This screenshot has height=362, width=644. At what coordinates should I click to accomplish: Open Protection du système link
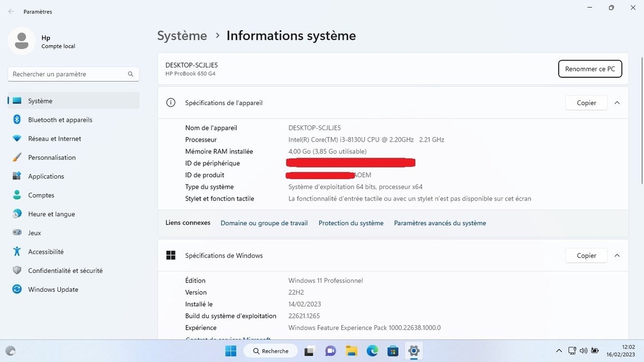coord(351,223)
